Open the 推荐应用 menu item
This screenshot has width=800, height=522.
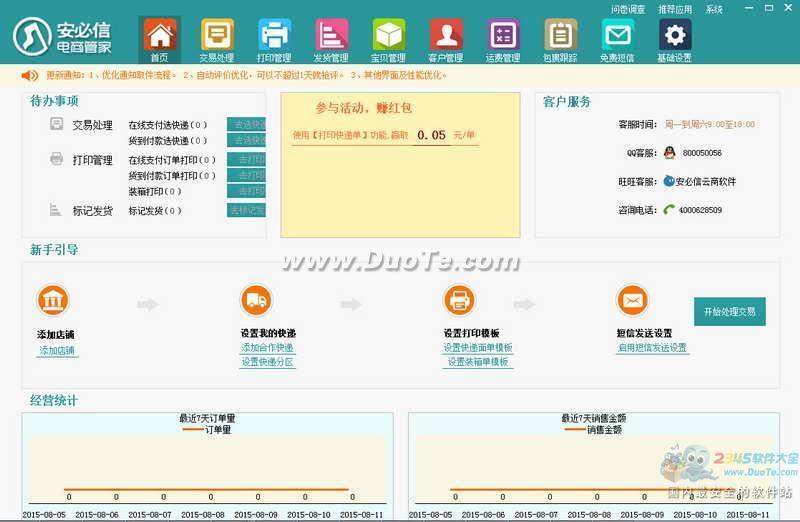coord(676,9)
